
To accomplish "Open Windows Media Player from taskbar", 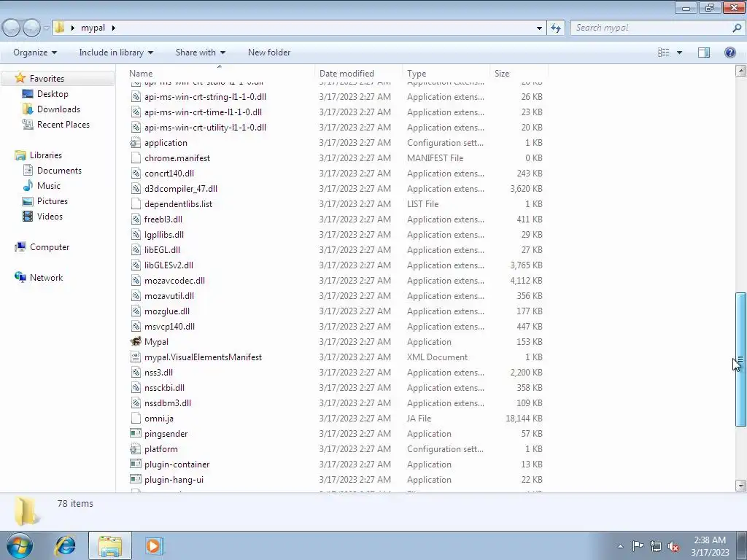I will tap(153, 545).
